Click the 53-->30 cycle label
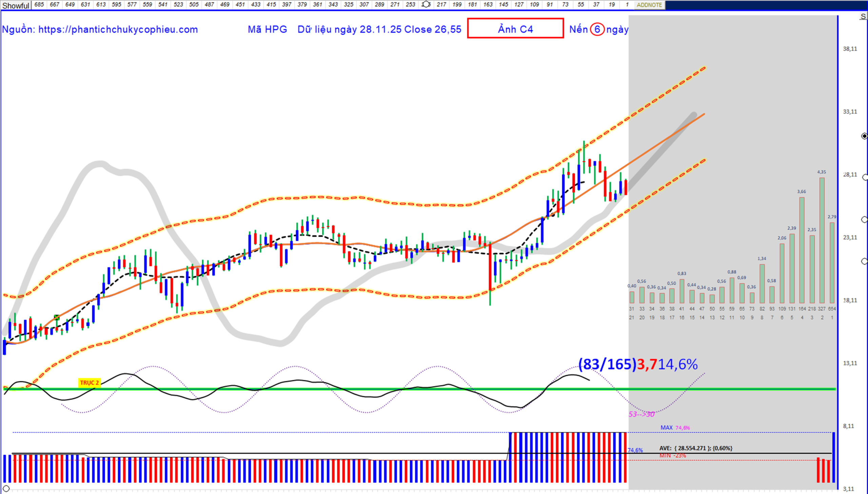The height and width of the screenshot is (494, 868). [641, 414]
